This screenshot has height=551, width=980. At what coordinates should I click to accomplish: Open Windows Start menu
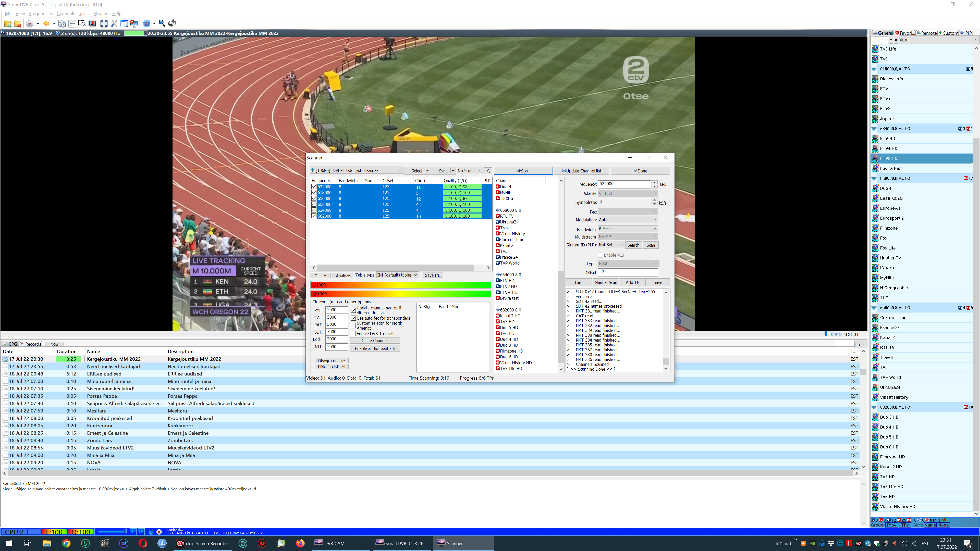click(x=9, y=543)
